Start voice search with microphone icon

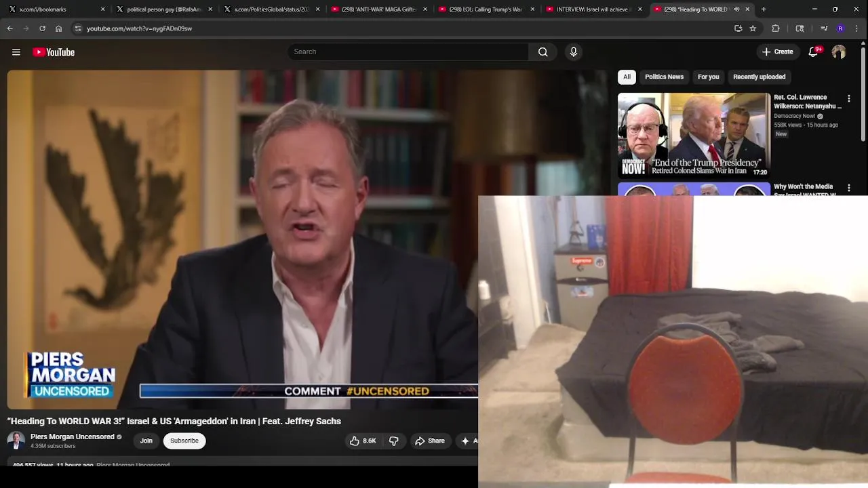574,52
